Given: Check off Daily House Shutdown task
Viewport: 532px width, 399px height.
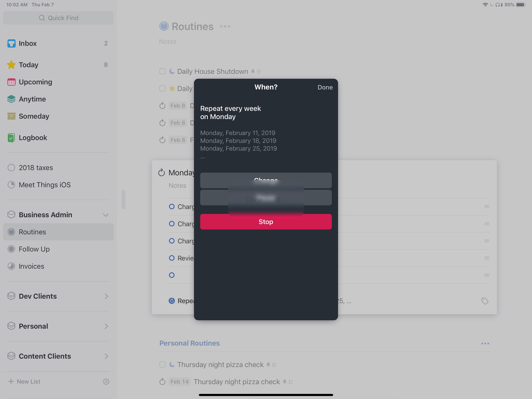Looking at the screenshot, I should 162,71.
